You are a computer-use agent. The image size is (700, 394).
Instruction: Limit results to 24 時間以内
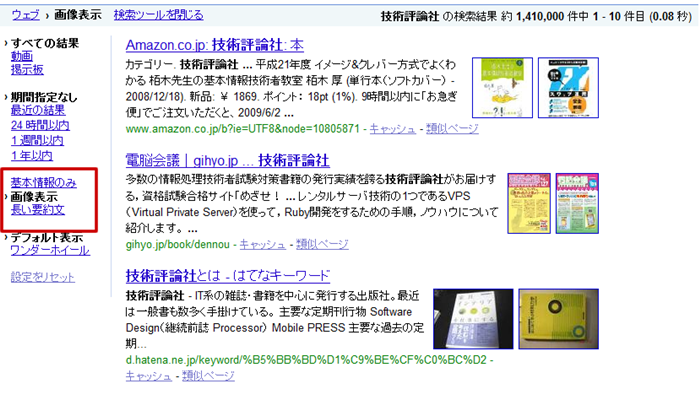[x=40, y=125]
